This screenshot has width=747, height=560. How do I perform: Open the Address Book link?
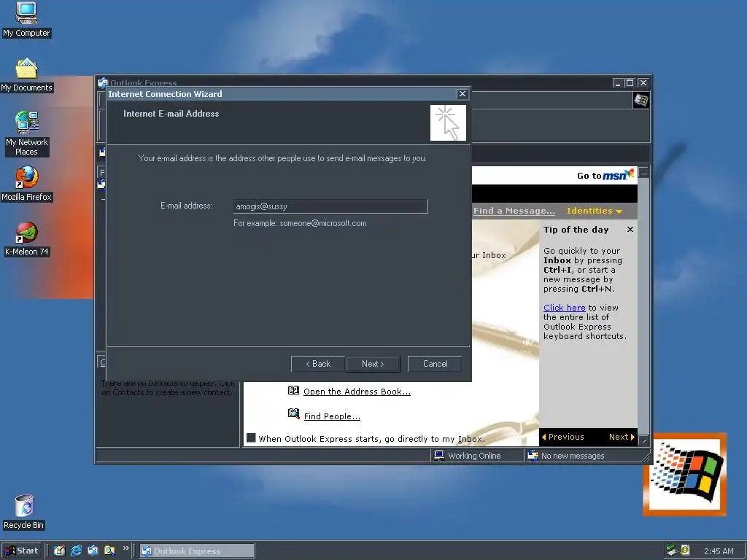coord(357,392)
